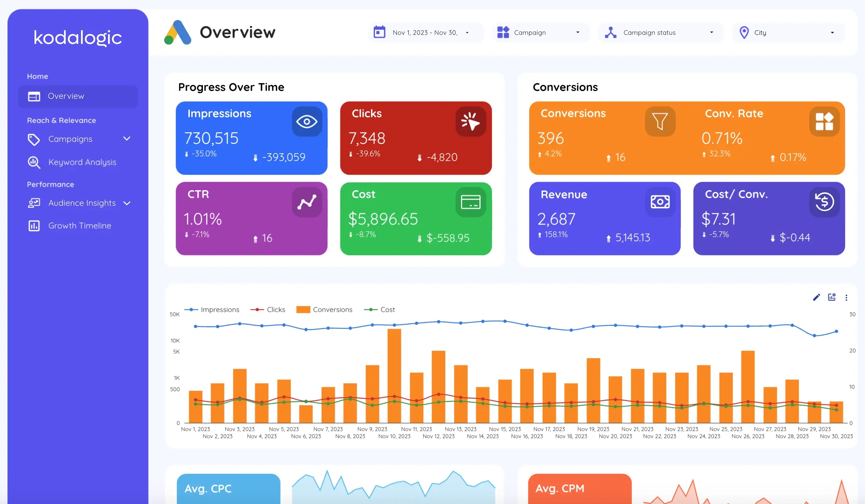The width and height of the screenshot is (865, 504).
Task: Click the kodalogic logo
Action: pyautogui.click(x=77, y=38)
